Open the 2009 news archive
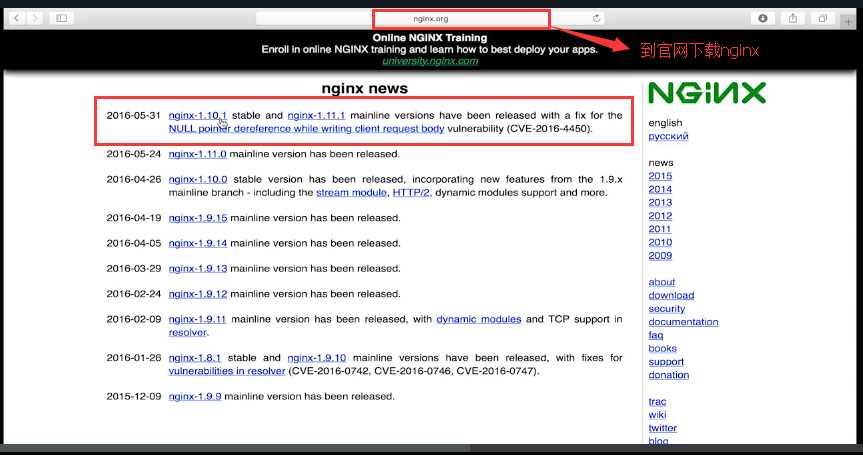Screen dimensions: 863x455 coord(660,255)
